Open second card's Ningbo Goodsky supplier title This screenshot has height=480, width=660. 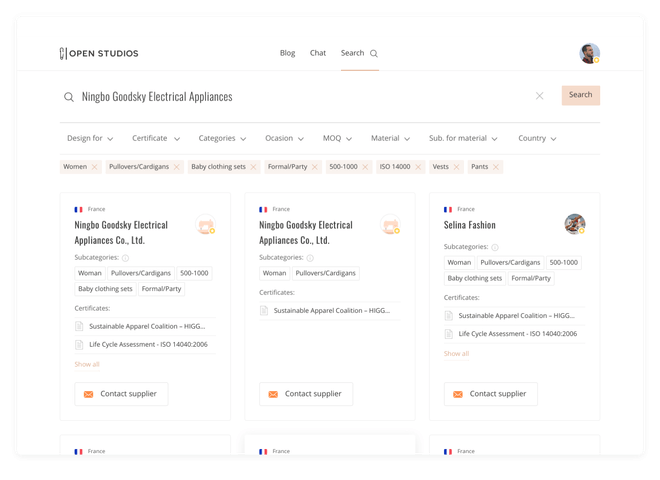(306, 232)
